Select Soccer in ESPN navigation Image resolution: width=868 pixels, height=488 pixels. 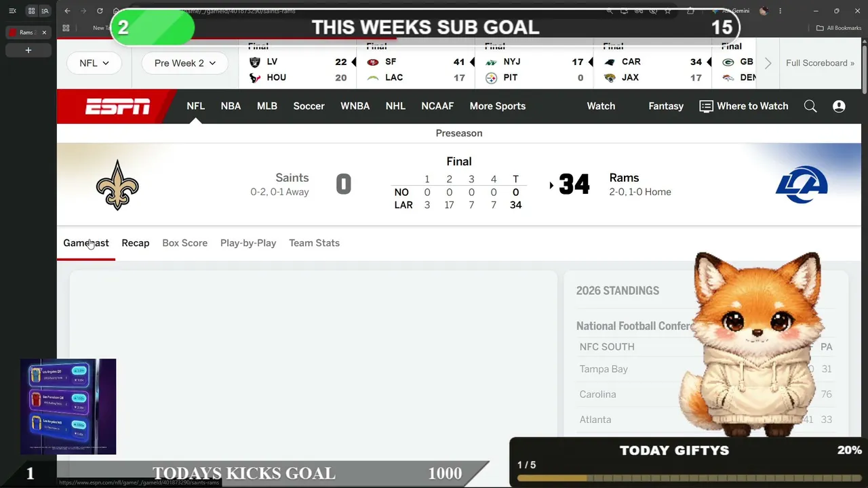309,106
